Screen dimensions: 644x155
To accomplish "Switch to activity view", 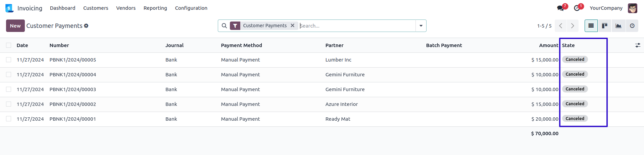I will 632,26.
